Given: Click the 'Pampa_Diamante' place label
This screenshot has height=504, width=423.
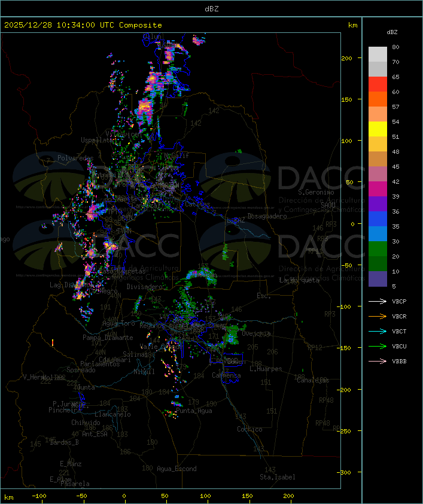Looking at the screenshot, I should click(x=108, y=338).
